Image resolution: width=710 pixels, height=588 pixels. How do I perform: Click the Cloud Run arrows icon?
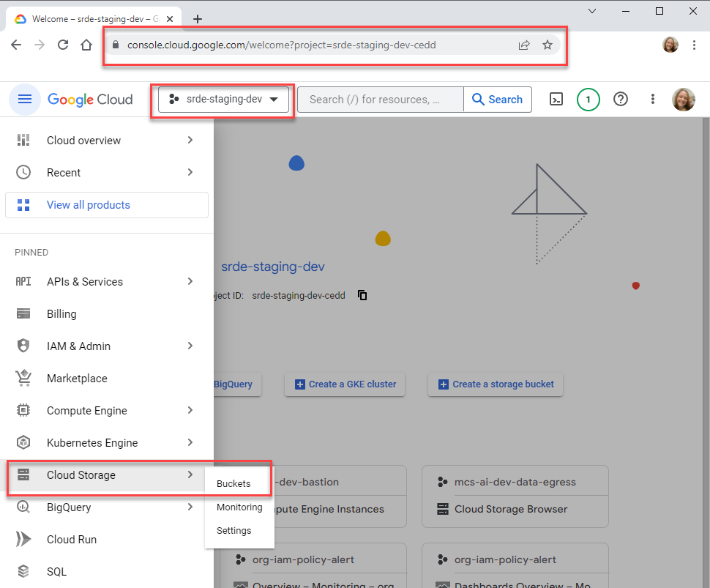pyautogui.click(x=23, y=539)
